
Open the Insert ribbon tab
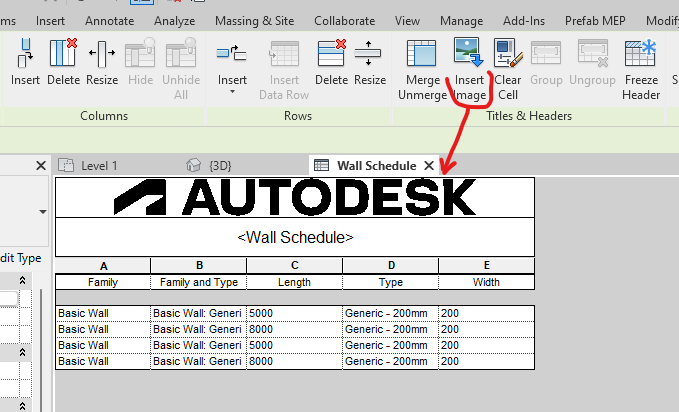click(x=50, y=21)
